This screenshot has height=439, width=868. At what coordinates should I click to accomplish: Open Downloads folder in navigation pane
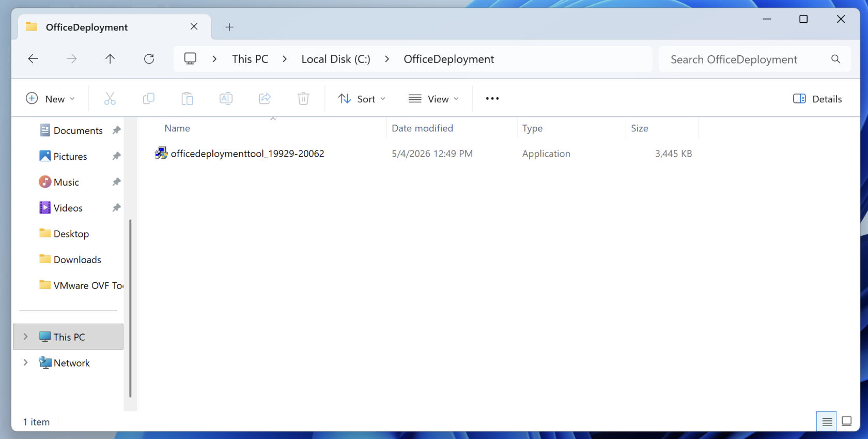[78, 260]
